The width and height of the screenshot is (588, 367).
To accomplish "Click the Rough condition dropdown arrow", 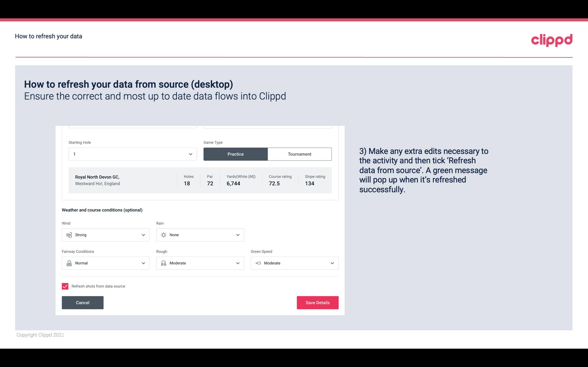I will pyautogui.click(x=238, y=263).
